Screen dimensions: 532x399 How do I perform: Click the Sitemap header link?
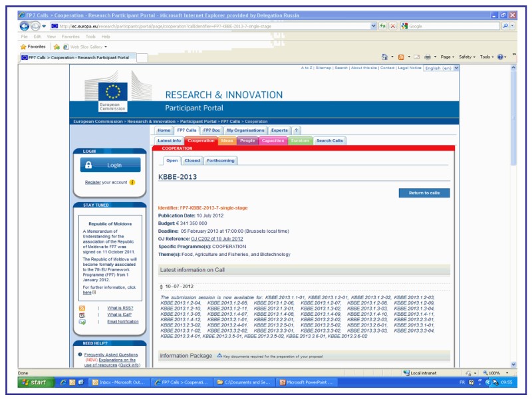[x=323, y=68]
